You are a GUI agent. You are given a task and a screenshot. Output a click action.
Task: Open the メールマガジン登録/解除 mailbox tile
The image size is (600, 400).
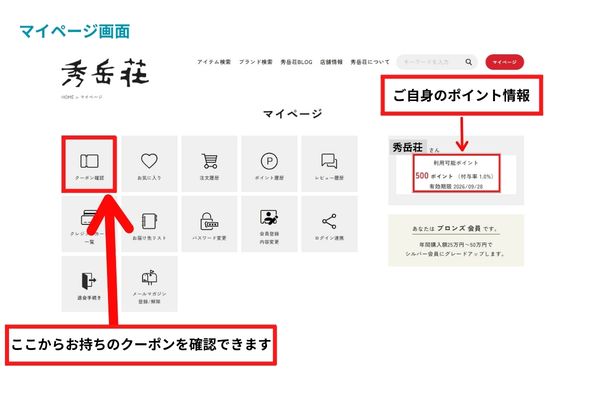tap(149, 284)
